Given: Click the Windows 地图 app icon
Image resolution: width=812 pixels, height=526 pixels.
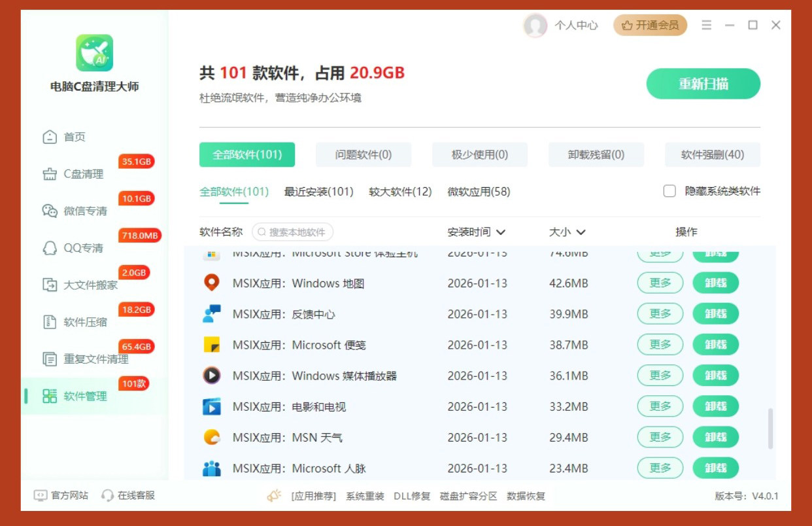Looking at the screenshot, I should (x=211, y=283).
